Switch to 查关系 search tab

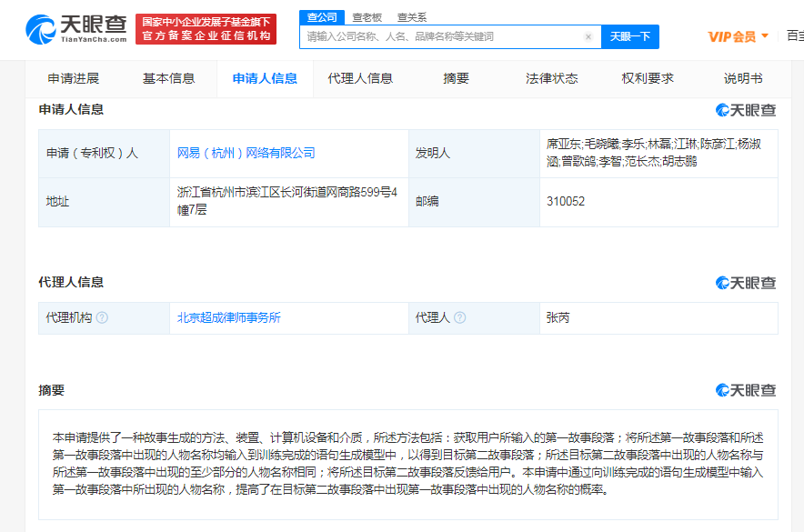tap(411, 17)
